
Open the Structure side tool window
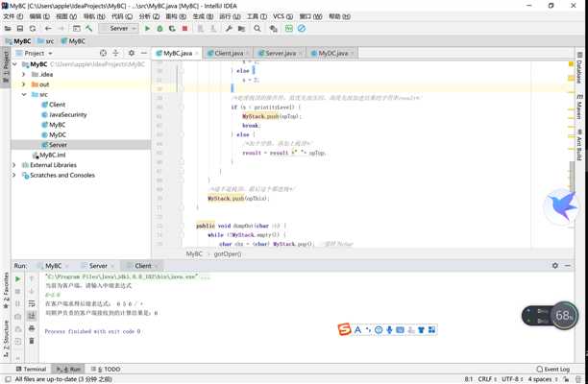click(x=6, y=338)
